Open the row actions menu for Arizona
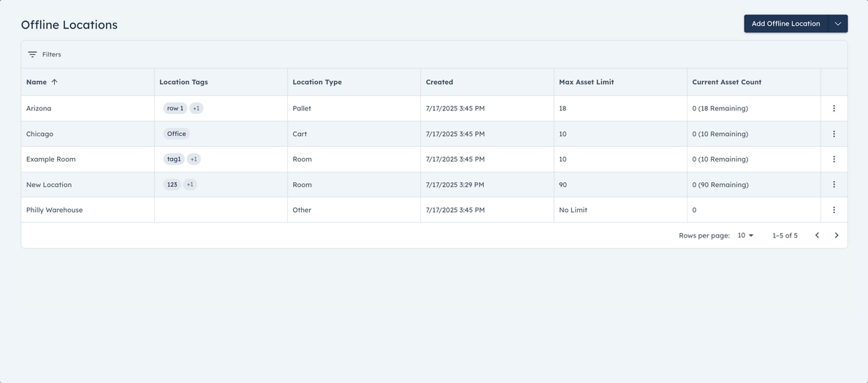868x383 pixels. [834, 108]
